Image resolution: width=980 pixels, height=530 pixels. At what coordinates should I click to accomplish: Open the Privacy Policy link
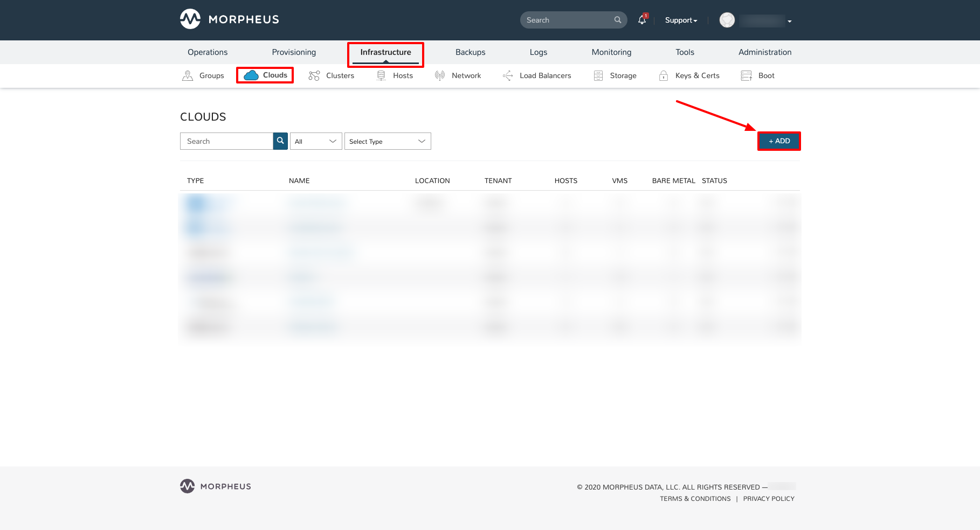[769, 499]
